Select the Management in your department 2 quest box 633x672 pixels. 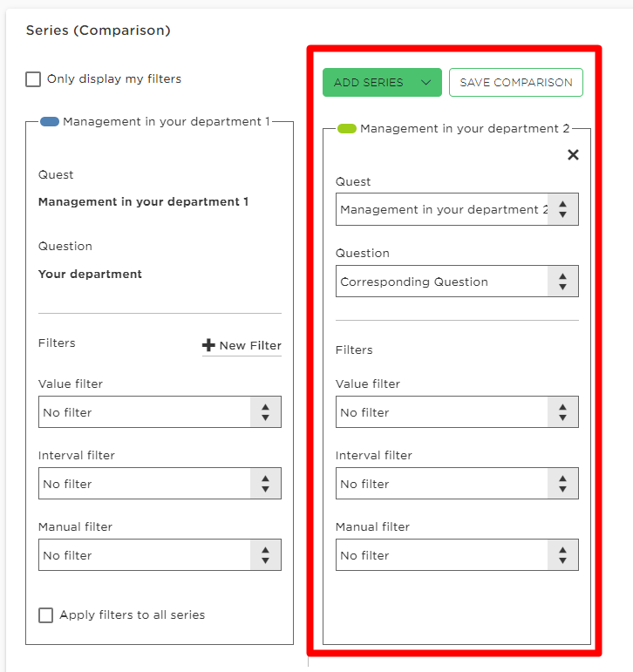click(x=457, y=209)
